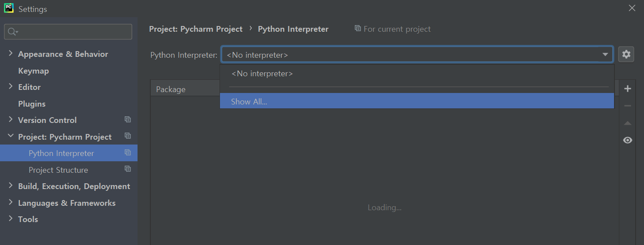Open the Keymap settings page
Image resolution: width=644 pixels, height=245 pixels.
click(x=34, y=71)
